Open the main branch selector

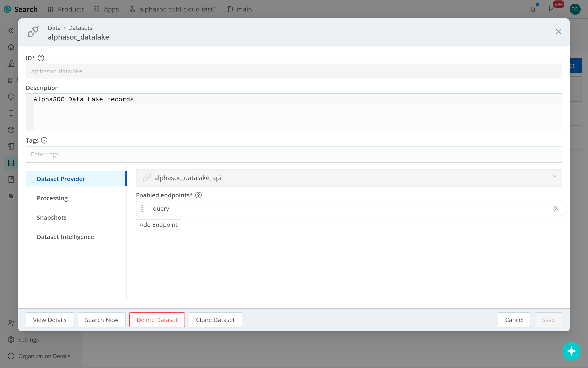click(x=239, y=9)
